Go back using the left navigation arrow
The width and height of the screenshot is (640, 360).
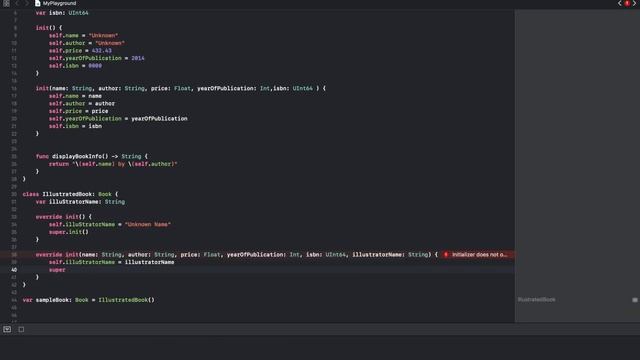(17, 3)
